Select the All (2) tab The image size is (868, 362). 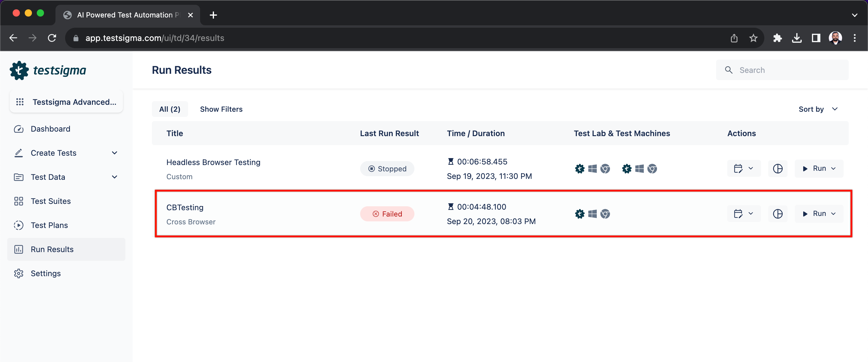coord(170,109)
